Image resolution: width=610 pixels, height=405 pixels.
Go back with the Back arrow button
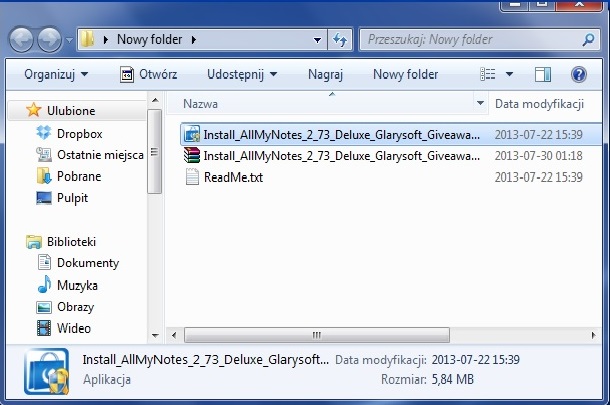point(21,39)
